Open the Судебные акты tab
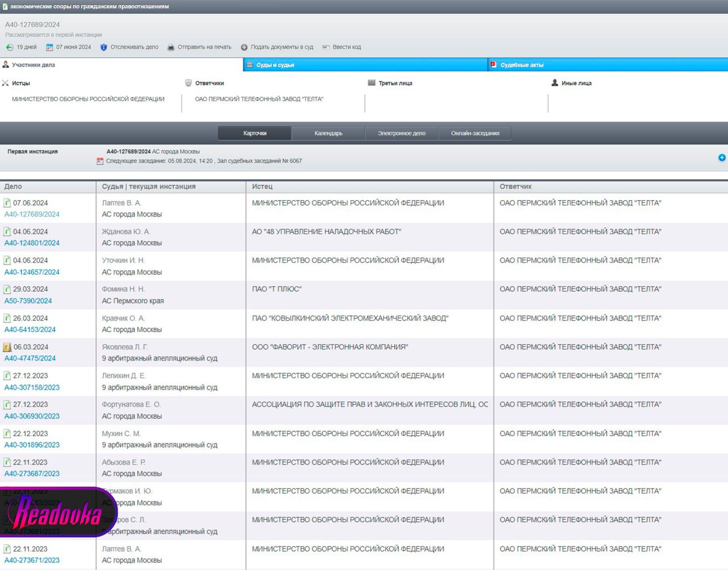Image resolution: width=728 pixels, height=572 pixels. point(522,65)
